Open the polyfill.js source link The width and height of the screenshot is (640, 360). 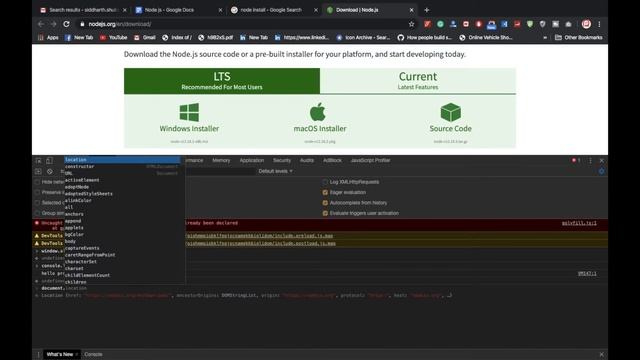click(x=579, y=223)
